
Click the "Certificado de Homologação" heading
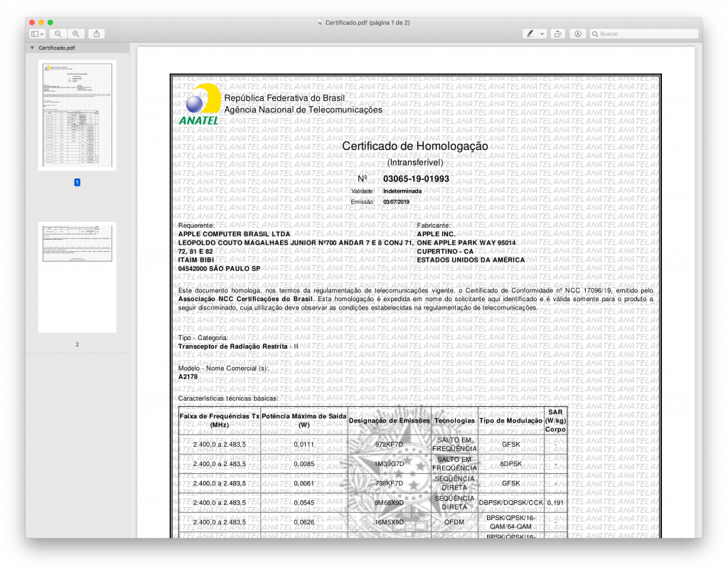(x=415, y=147)
